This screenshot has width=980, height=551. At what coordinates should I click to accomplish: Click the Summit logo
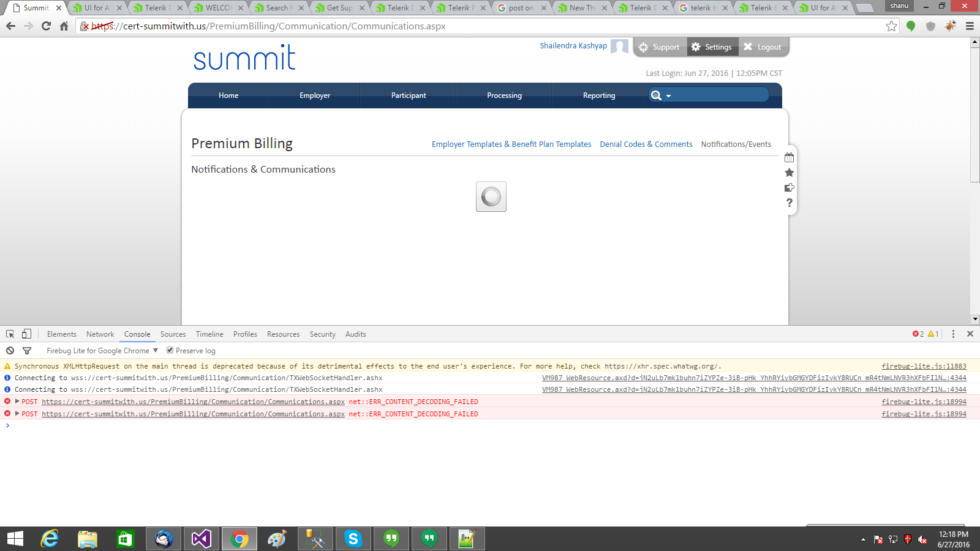(x=244, y=58)
